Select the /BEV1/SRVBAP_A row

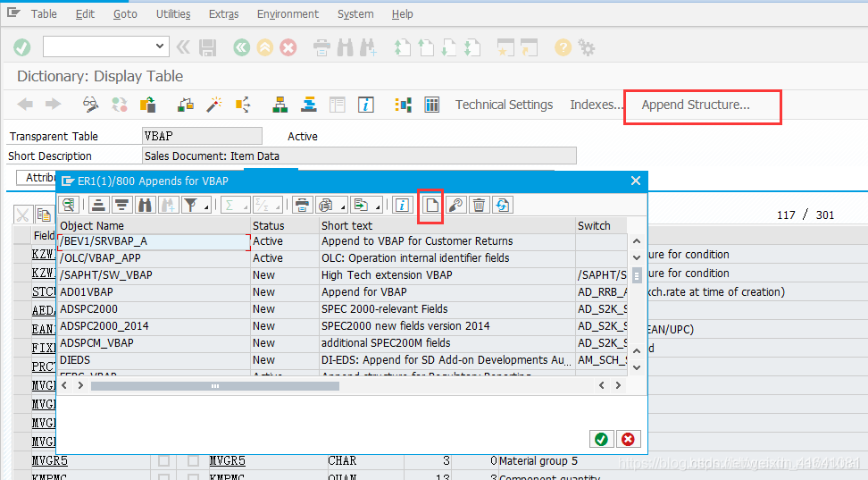[343, 241]
